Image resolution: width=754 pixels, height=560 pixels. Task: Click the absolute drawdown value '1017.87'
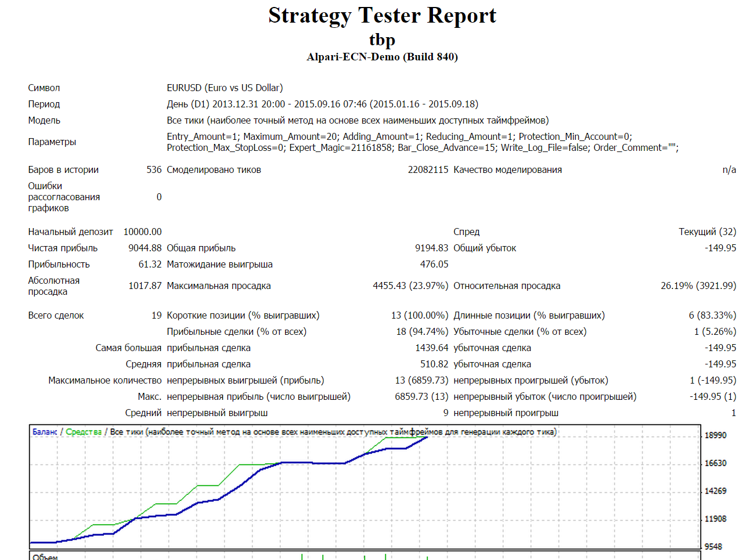tap(145, 286)
